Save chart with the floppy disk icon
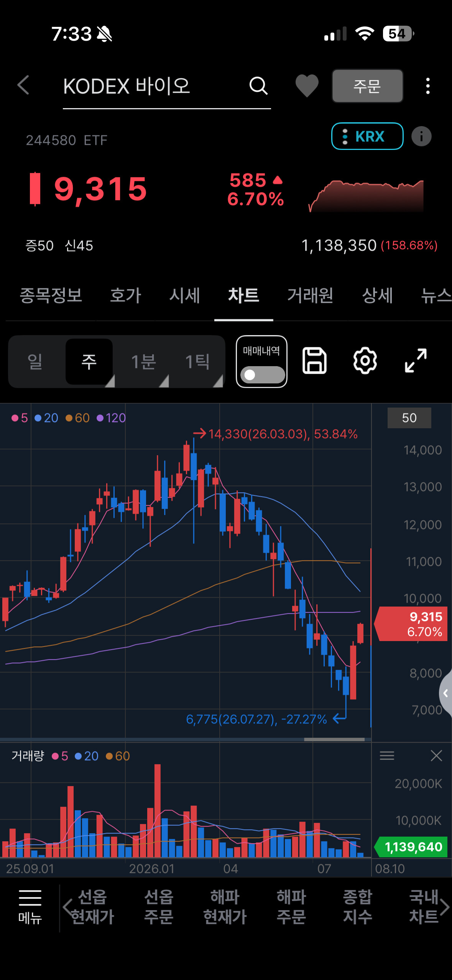The image size is (452, 980). click(x=314, y=361)
